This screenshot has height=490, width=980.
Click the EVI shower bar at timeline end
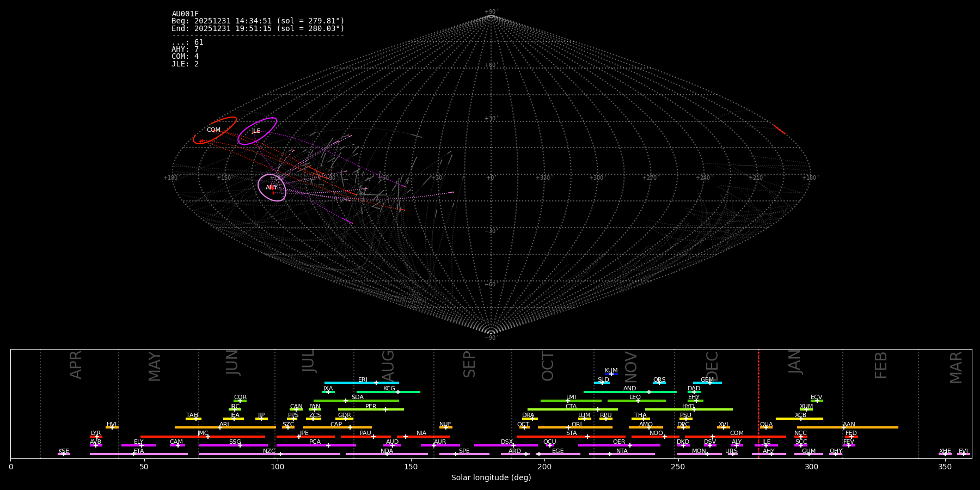[x=964, y=454]
